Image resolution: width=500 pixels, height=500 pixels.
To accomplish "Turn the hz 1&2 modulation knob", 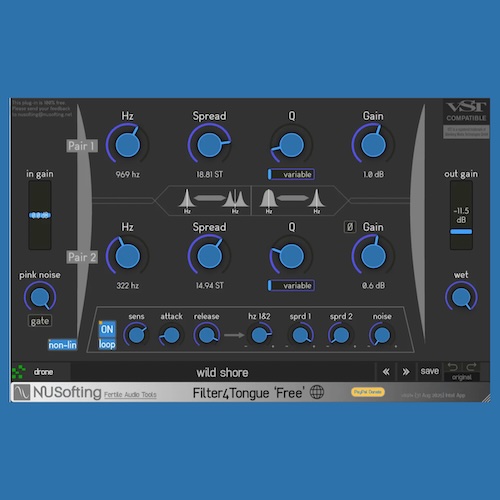I will (x=259, y=335).
